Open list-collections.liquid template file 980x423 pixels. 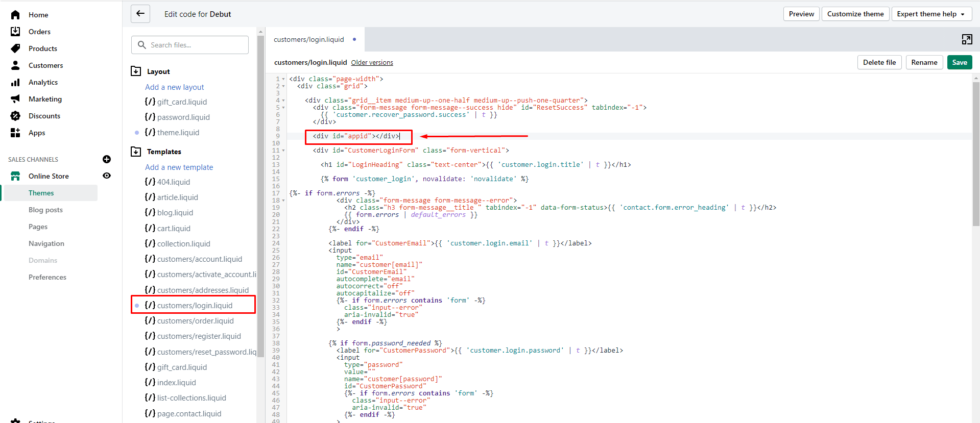point(185,398)
